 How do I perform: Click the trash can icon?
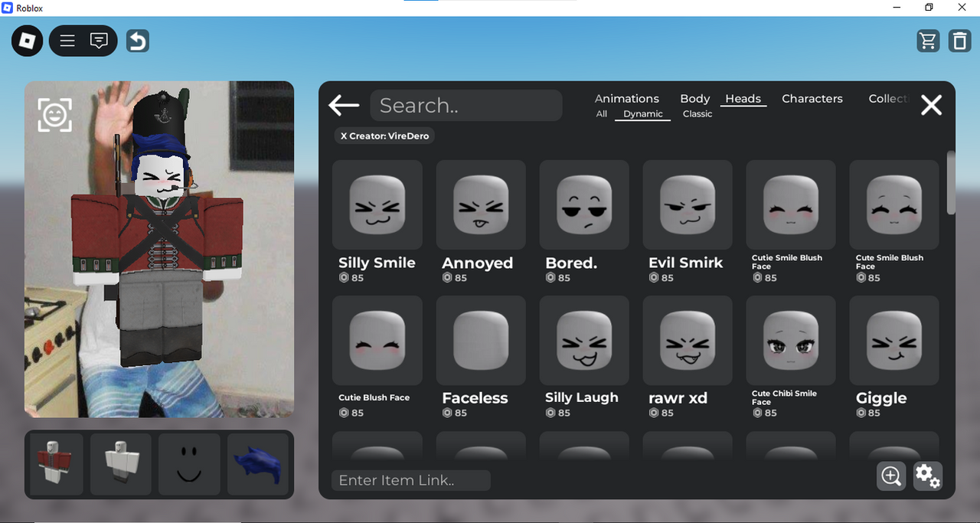click(x=959, y=41)
